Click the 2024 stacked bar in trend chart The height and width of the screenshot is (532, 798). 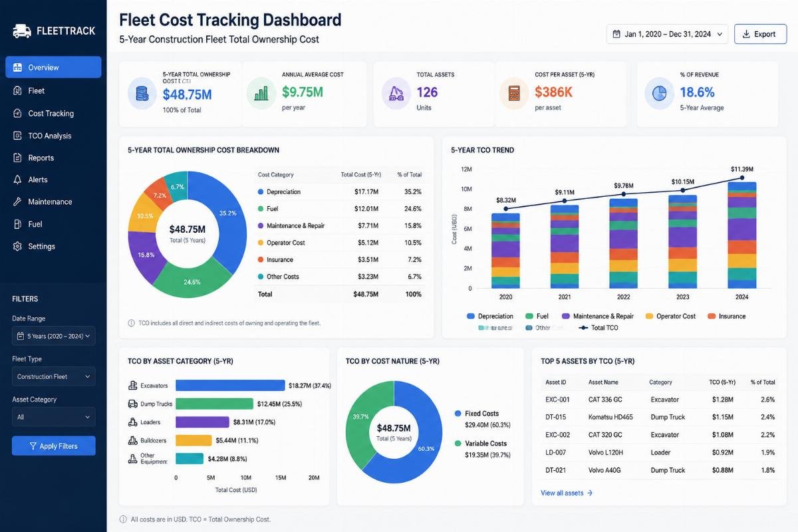click(742, 235)
